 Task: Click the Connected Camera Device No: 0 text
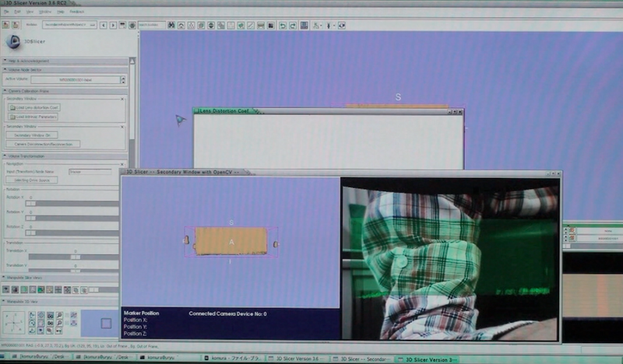click(x=227, y=313)
